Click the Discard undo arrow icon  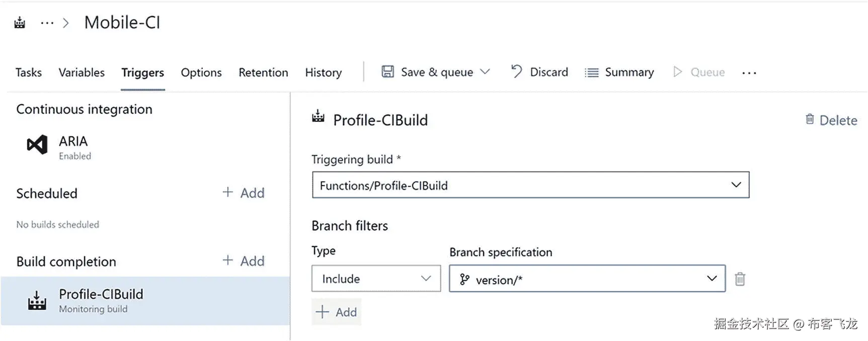coord(516,71)
